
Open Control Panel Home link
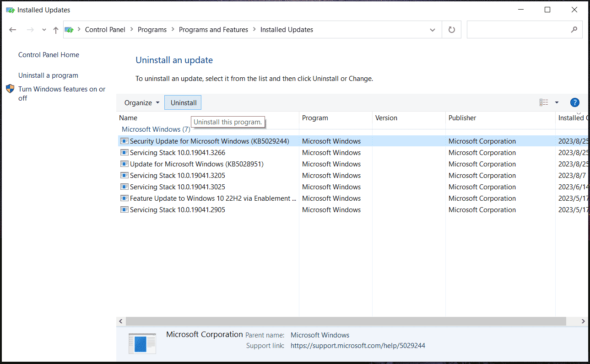[x=49, y=55]
